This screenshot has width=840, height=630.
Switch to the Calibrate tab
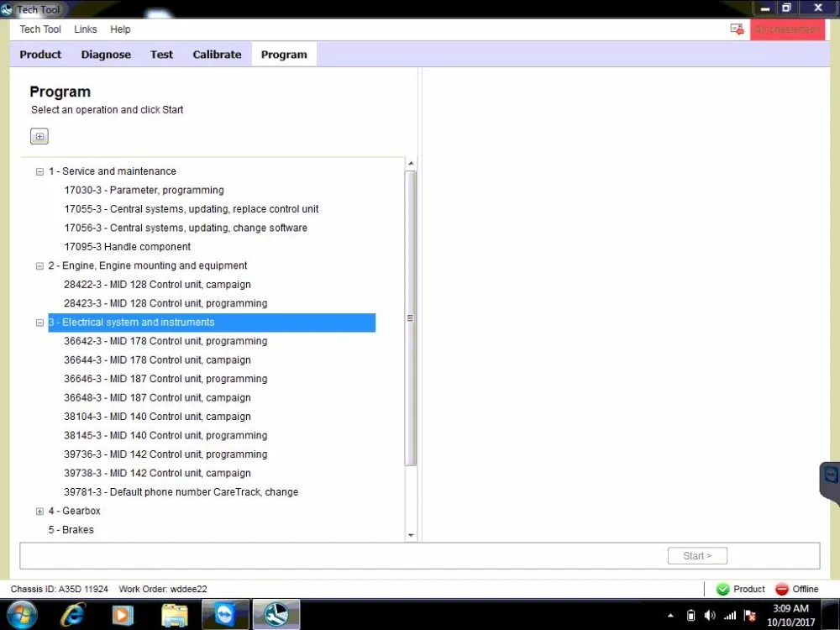point(217,54)
